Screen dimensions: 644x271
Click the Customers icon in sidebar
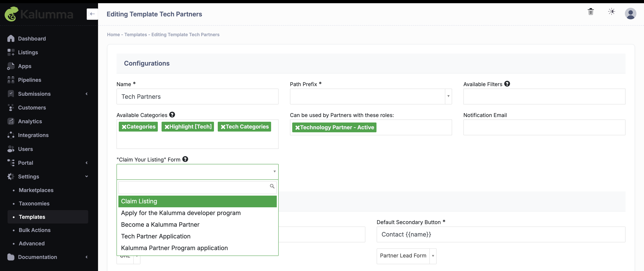point(11,107)
